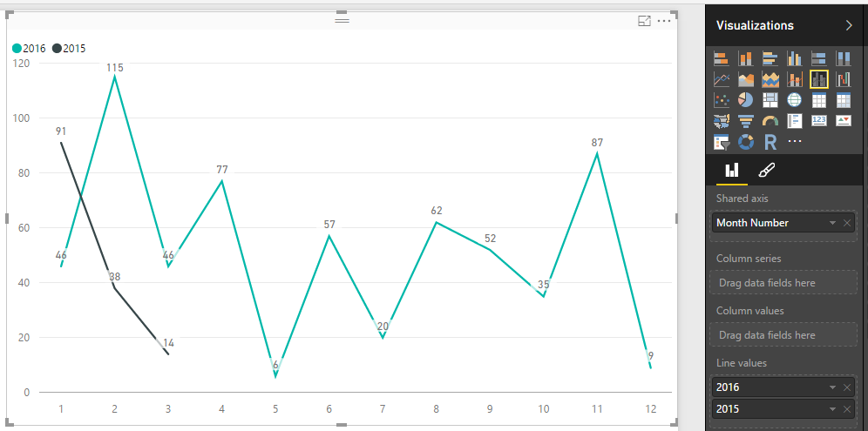Select the stacked column chart visualization
The image size is (868, 431).
point(746,58)
